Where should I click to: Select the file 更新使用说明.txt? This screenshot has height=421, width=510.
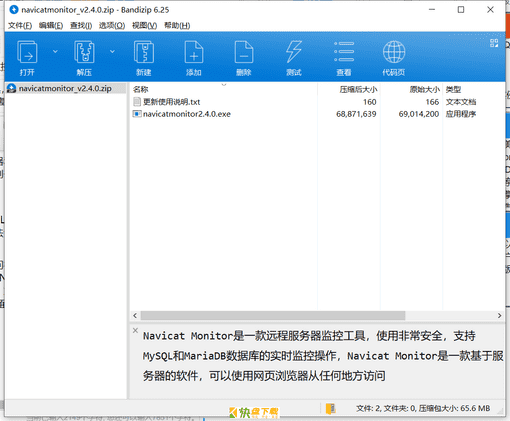point(171,102)
